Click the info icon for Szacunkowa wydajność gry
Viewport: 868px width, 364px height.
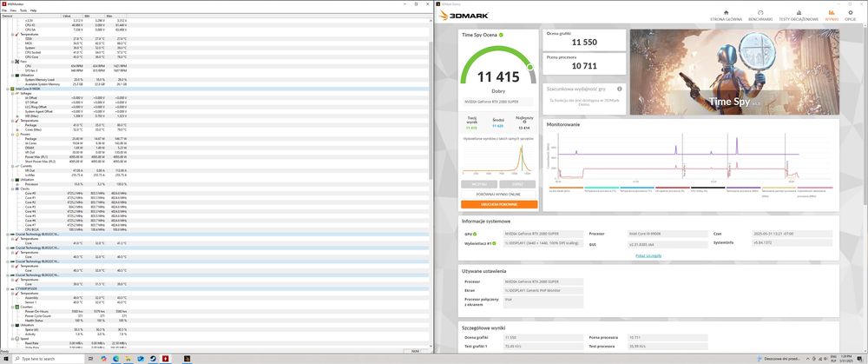pyautogui.click(x=620, y=89)
